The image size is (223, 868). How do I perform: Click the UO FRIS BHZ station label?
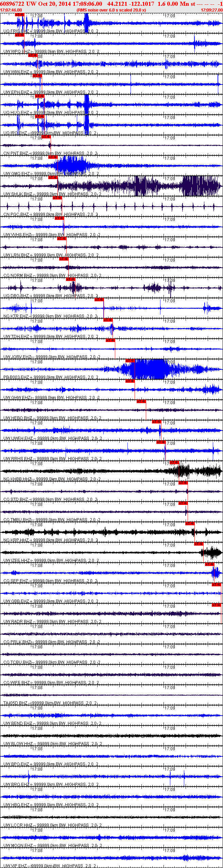coord(16,31)
